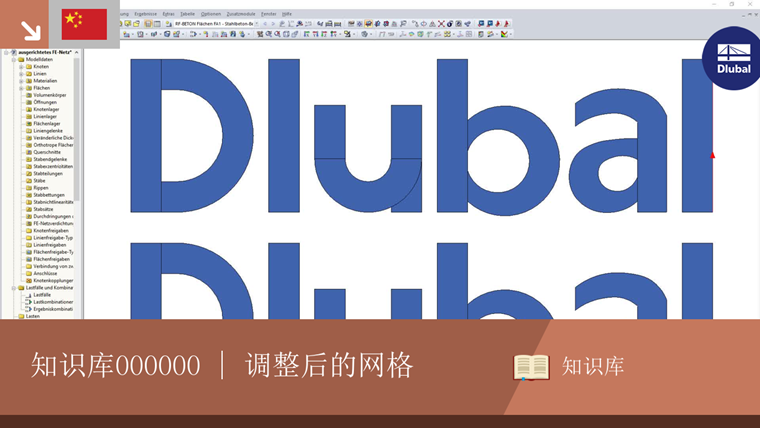Click the open book knowledge base icon
The image size is (760, 428).
[x=531, y=367]
